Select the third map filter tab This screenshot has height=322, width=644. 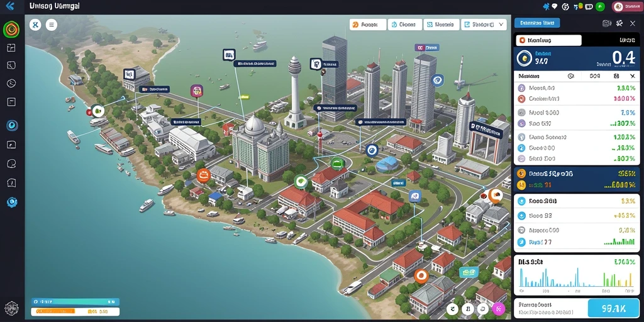[x=441, y=25]
